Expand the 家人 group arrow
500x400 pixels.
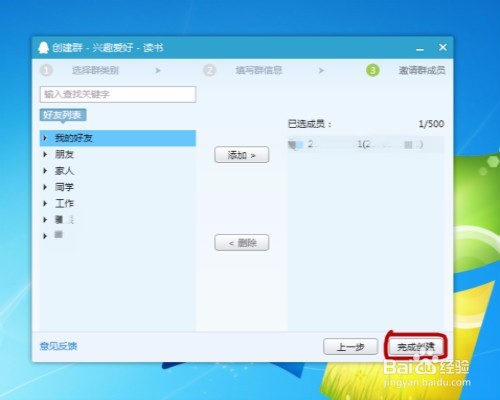(45, 171)
